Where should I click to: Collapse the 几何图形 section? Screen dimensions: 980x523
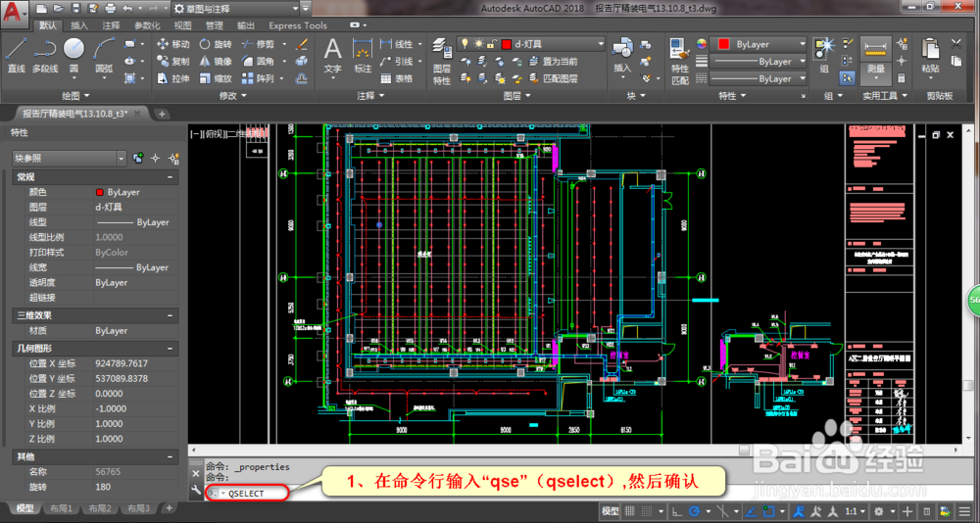click(170, 348)
